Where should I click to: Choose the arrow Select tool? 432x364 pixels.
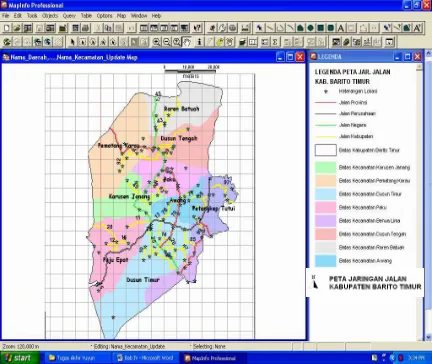point(73,42)
